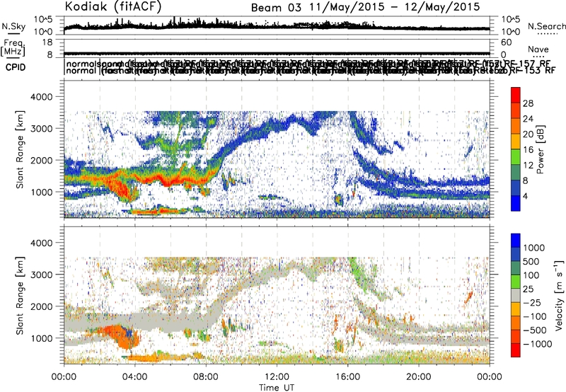Viewport: 566px width, 392px height.
Task: Click the light green 12–16 dB Power segment
Action: click(x=516, y=156)
